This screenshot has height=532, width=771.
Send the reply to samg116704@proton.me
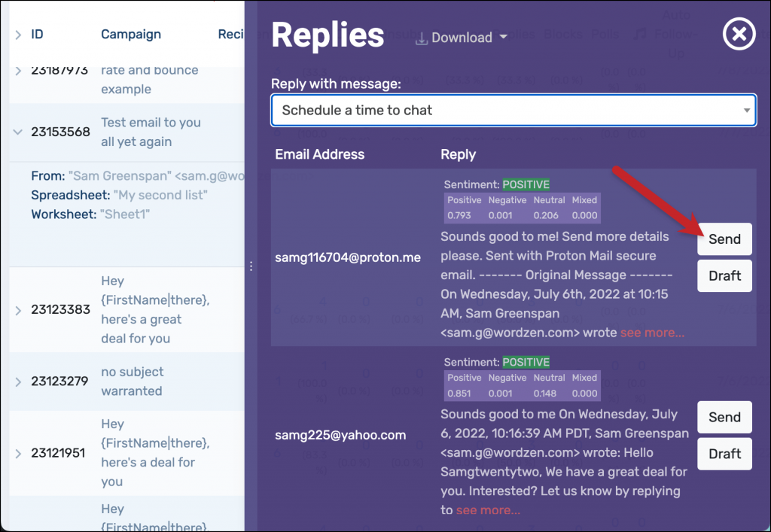[724, 239]
